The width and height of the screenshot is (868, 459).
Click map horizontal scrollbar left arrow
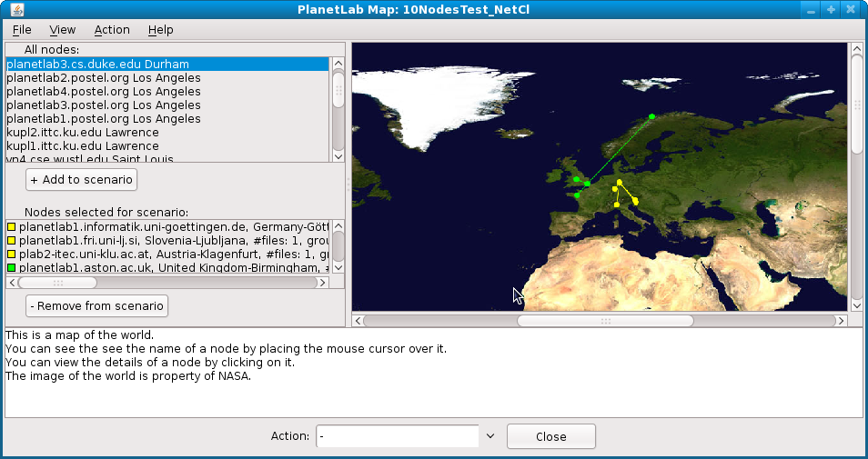(358, 321)
